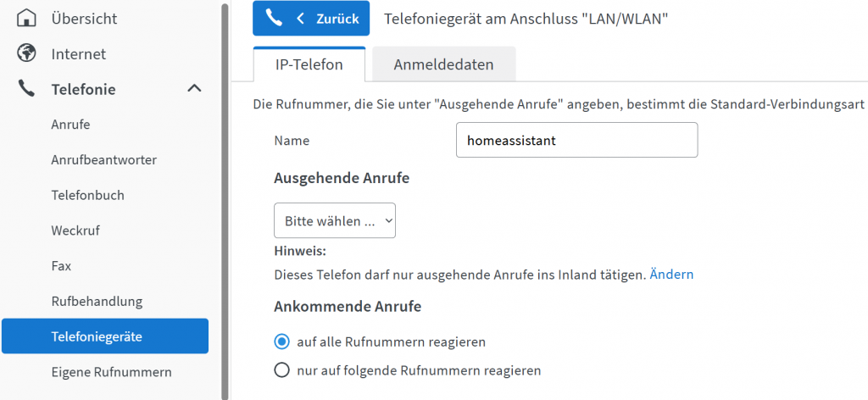Open Anrufe in the sidebar
This screenshot has height=400, width=868.
click(70, 125)
